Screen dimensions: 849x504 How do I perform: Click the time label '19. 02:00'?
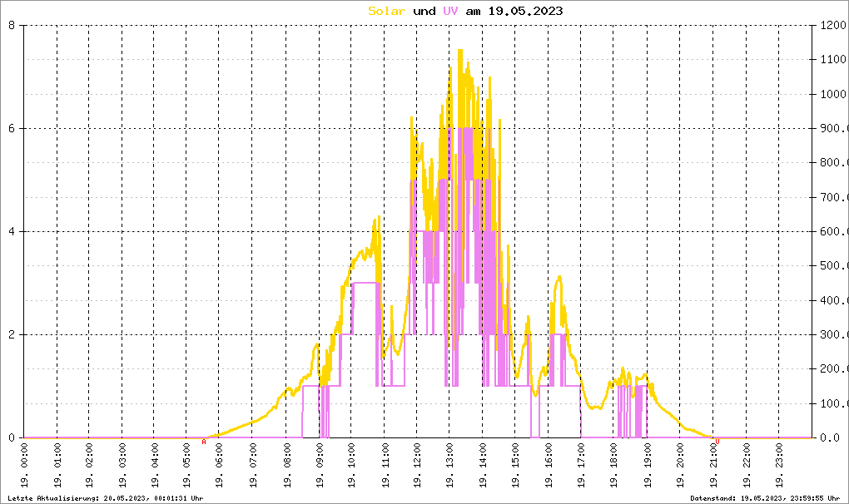[90, 466]
